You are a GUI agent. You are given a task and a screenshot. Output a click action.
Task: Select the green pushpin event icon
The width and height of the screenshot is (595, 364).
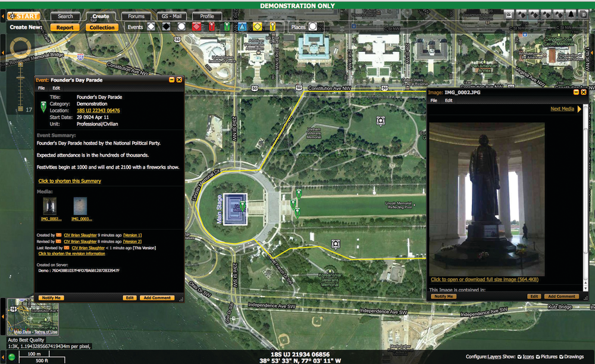pyautogui.click(x=227, y=26)
